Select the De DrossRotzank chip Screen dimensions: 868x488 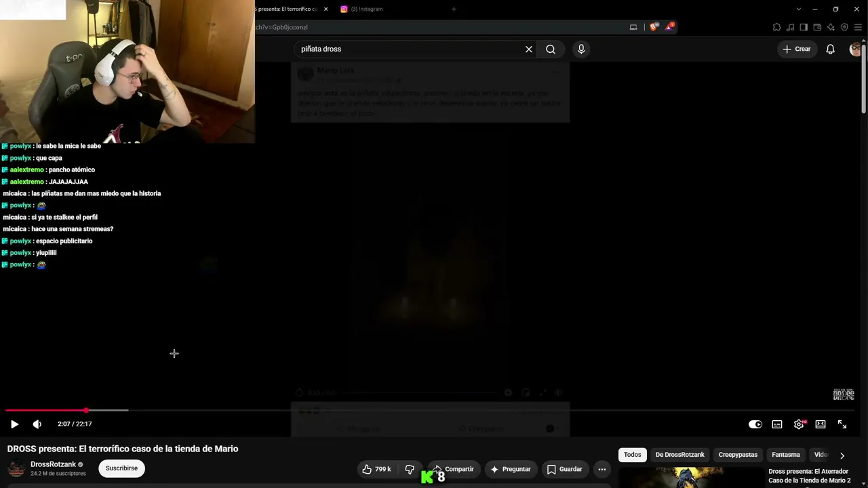pyautogui.click(x=680, y=455)
